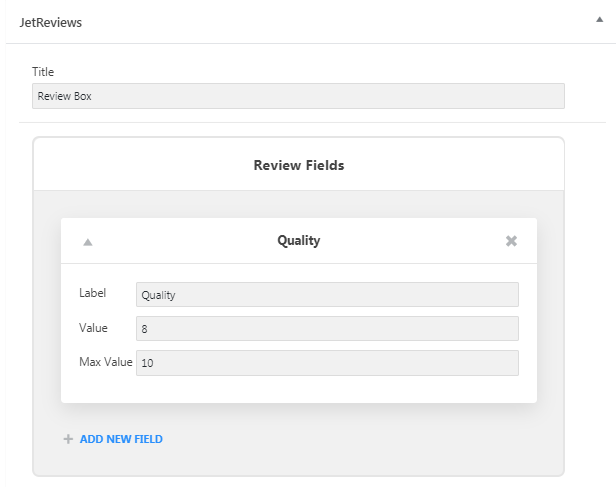
Task: Click the plus icon beside Add New Field
Action: [x=68, y=439]
